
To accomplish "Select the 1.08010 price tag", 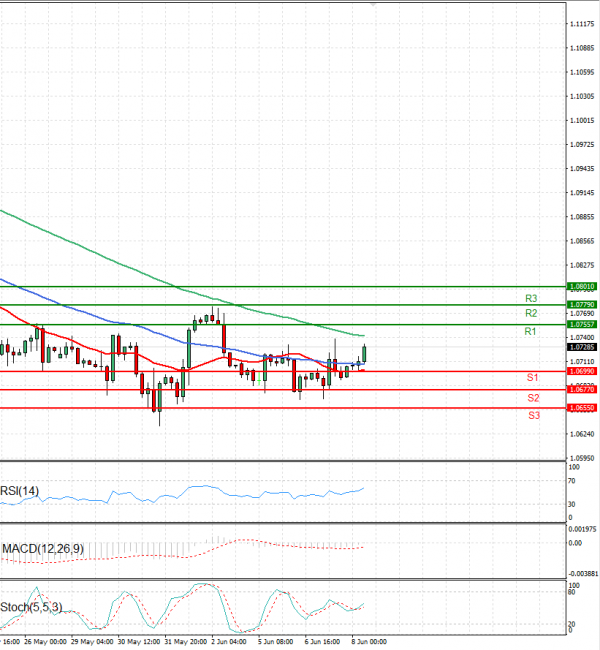I will (582, 286).
